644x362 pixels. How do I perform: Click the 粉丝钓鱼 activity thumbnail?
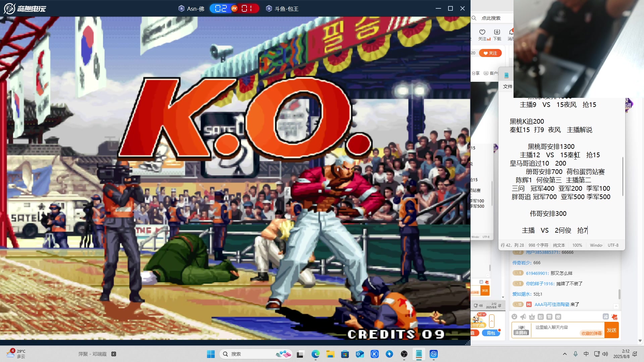(x=478, y=320)
